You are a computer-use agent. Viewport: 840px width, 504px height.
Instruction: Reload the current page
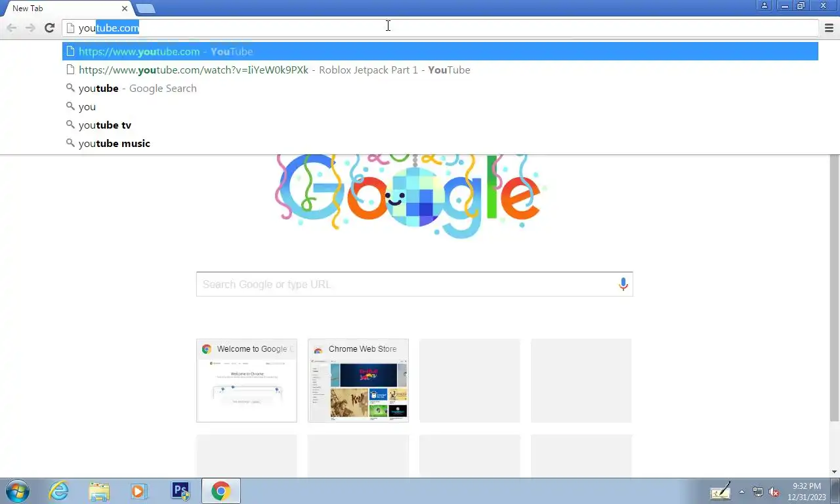pyautogui.click(x=49, y=28)
